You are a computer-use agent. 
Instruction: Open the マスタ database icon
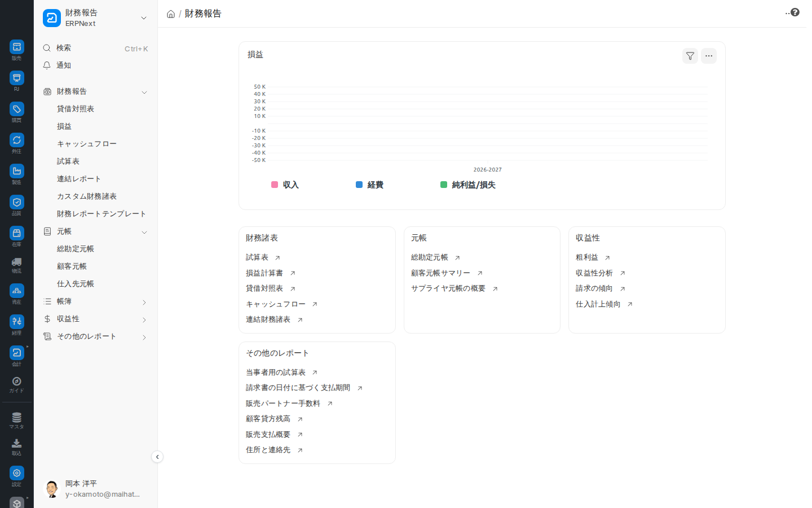point(17,418)
